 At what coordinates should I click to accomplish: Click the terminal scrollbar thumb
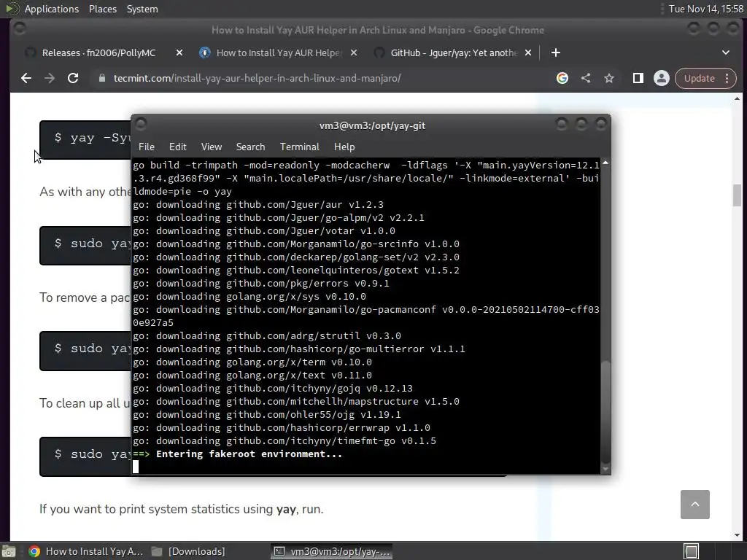(605, 412)
